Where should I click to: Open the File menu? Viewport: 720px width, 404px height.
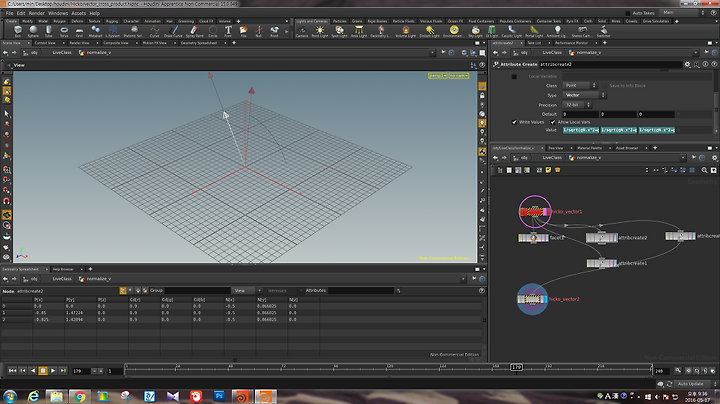tap(10, 13)
